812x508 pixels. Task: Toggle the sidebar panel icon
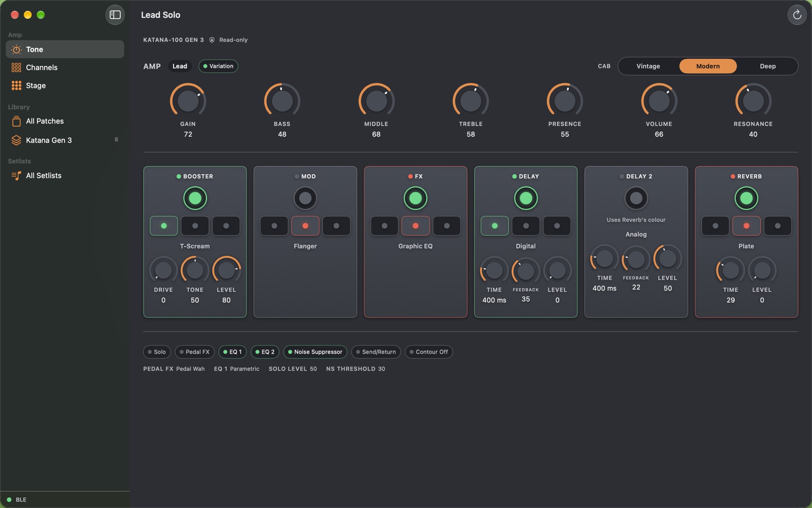tap(115, 15)
